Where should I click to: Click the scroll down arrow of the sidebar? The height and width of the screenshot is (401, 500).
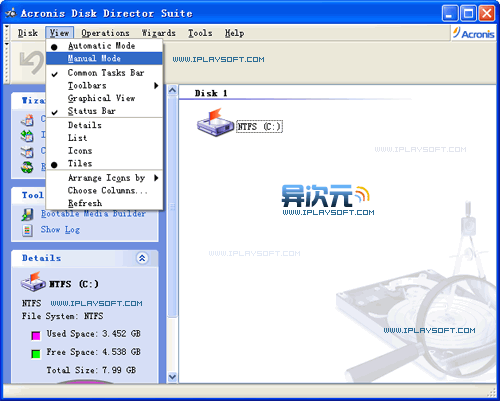point(172,377)
